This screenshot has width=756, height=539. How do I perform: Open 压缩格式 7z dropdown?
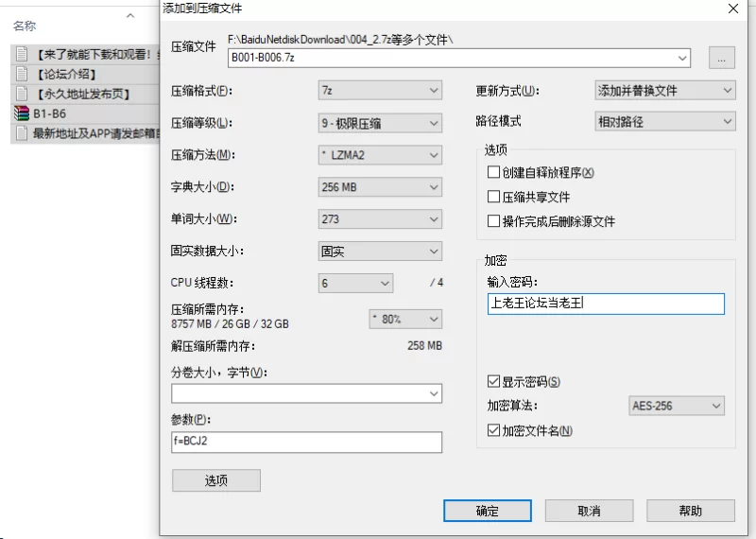[x=380, y=90]
